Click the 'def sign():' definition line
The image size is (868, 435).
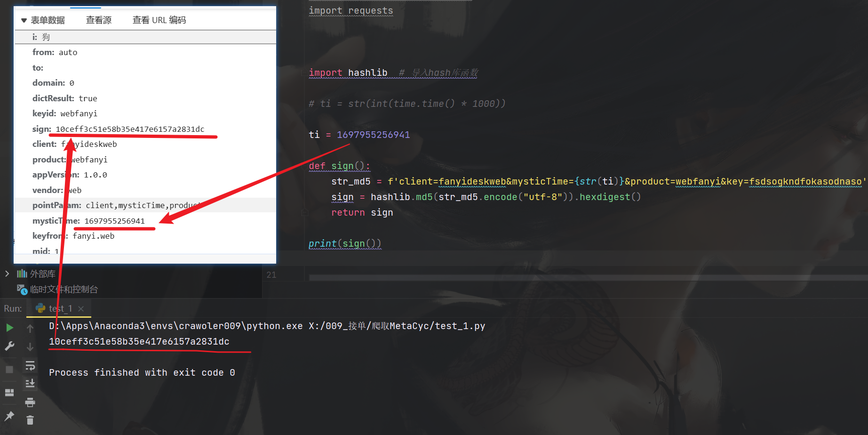point(340,166)
